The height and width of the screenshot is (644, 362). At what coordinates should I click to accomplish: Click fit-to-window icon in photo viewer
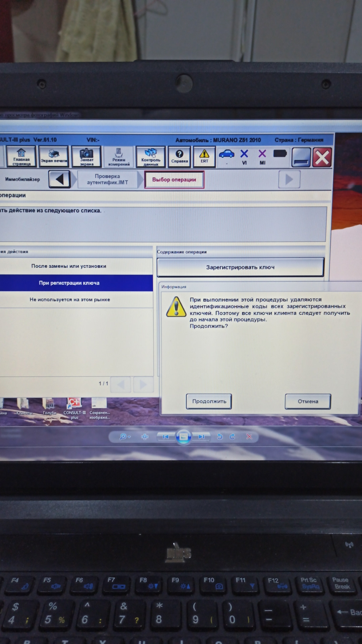145,437
